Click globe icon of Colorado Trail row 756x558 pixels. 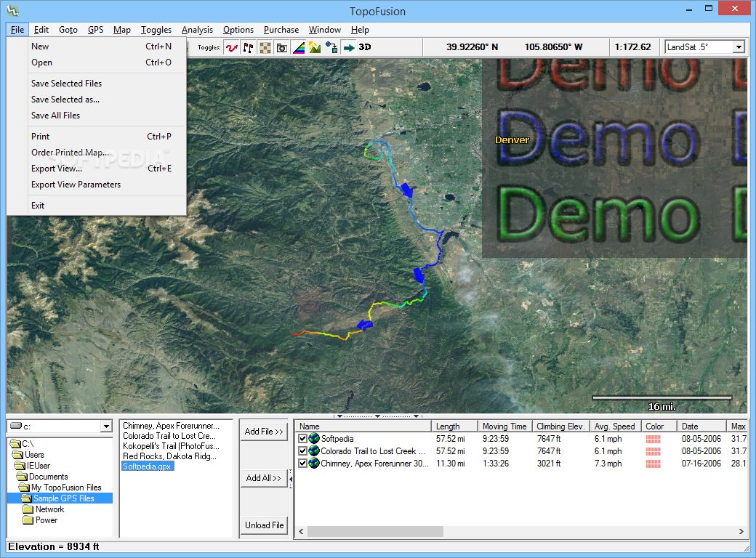tap(314, 451)
